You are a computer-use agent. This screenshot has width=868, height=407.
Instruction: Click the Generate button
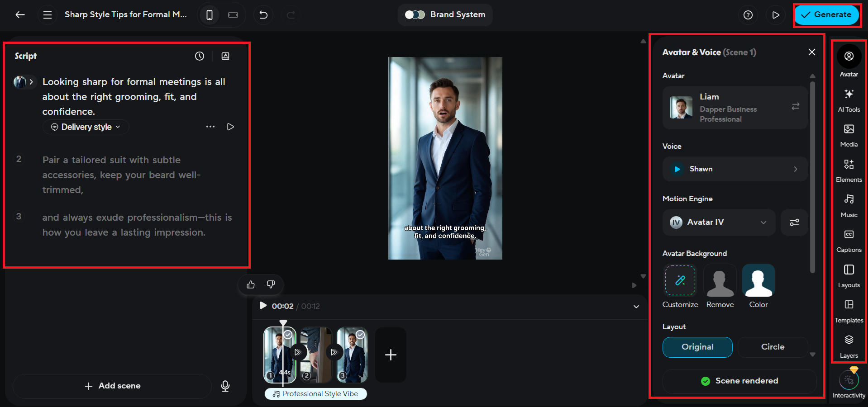[x=826, y=15]
